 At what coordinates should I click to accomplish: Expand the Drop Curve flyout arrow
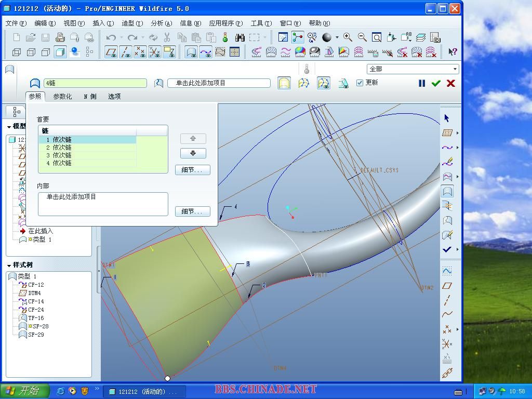tap(457, 177)
